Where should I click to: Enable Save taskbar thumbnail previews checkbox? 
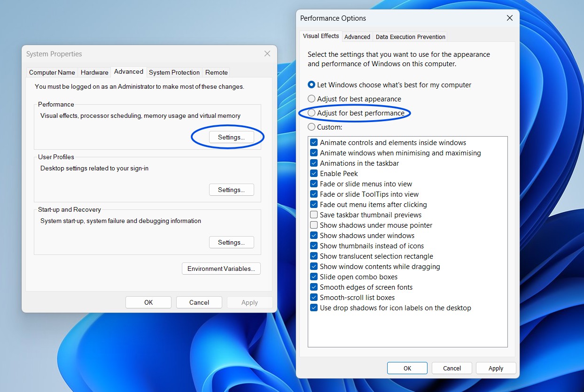314,215
